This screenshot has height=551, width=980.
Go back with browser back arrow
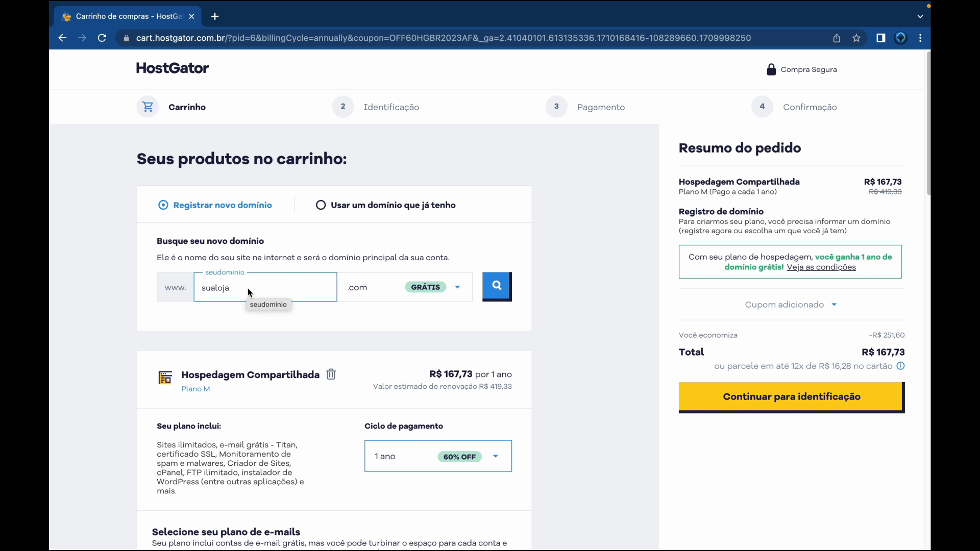pyautogui.click(x=62, y=38)
